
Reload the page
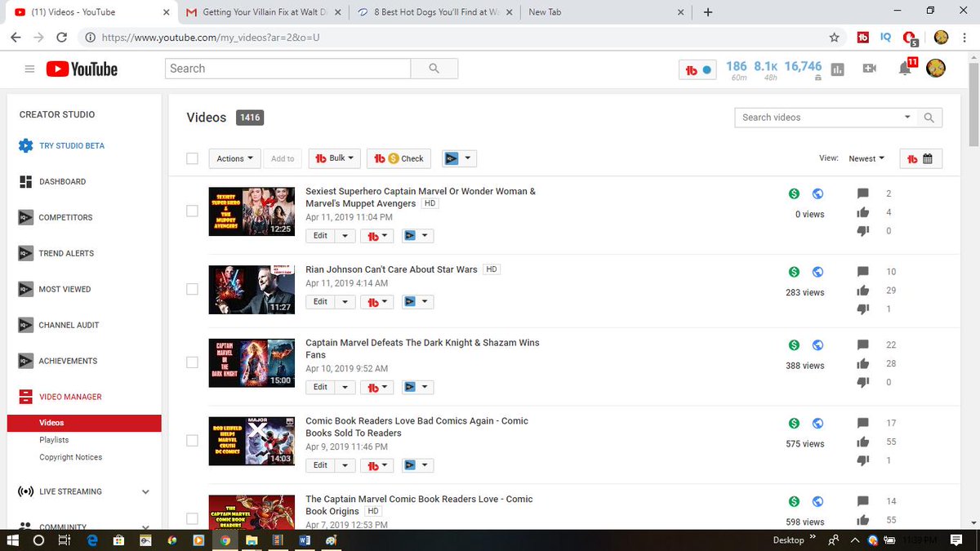click(x=61, y=38)
